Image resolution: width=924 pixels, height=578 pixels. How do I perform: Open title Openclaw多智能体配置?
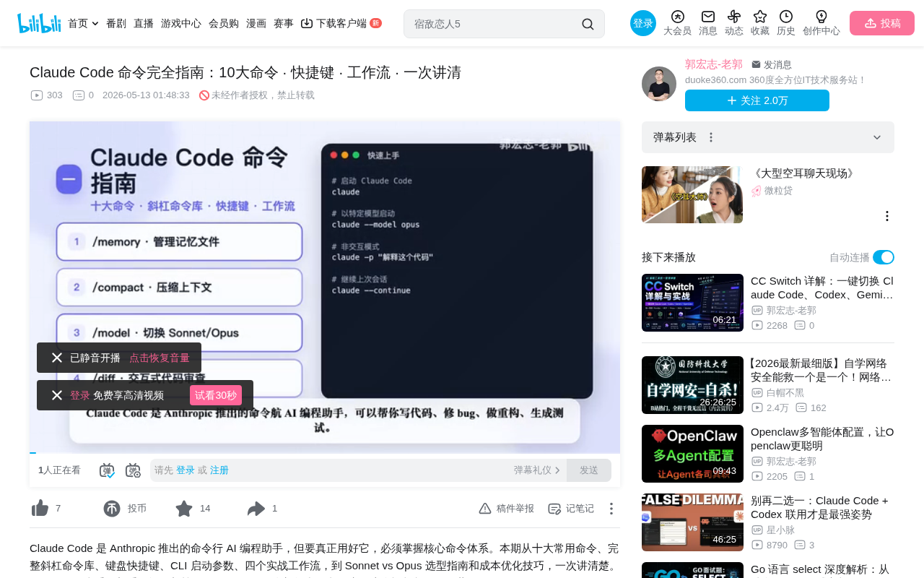pos(822,439)
